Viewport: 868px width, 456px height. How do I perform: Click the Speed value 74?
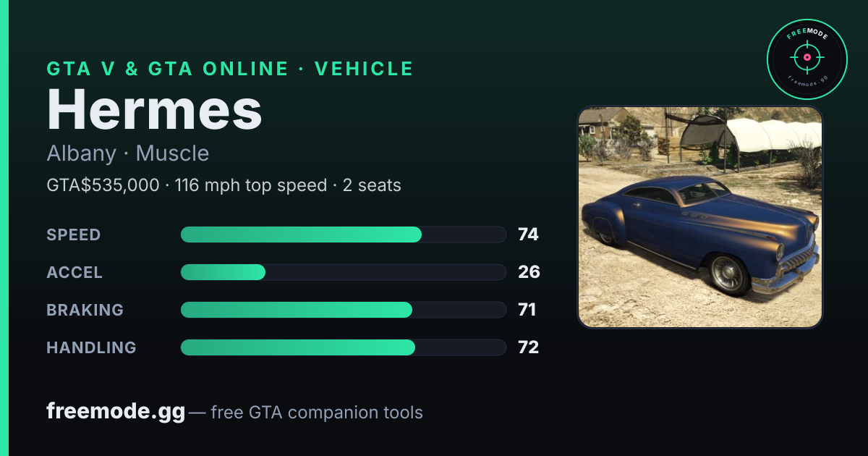pos(528,235)
